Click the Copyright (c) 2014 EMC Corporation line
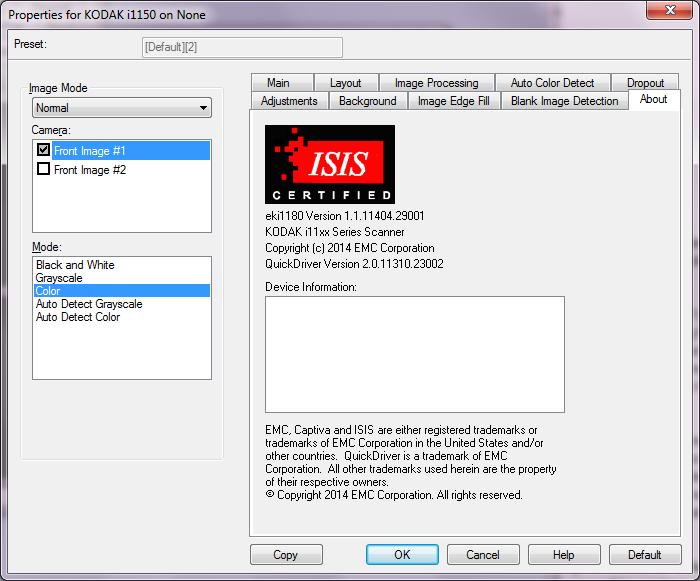Image resolution: width=700 pixels, height=581 pixels. click(350, 248)
